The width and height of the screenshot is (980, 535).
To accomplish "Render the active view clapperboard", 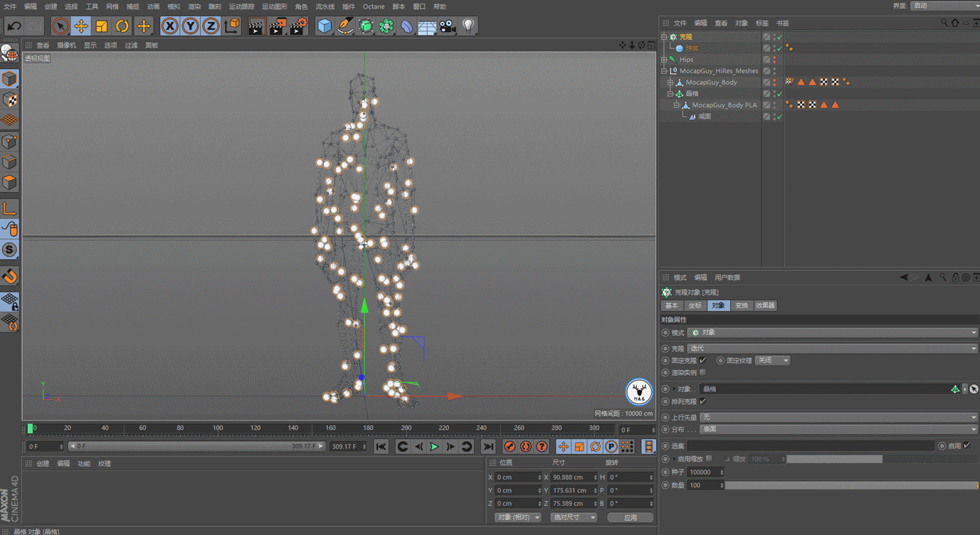I will click(x=256, y=26).
